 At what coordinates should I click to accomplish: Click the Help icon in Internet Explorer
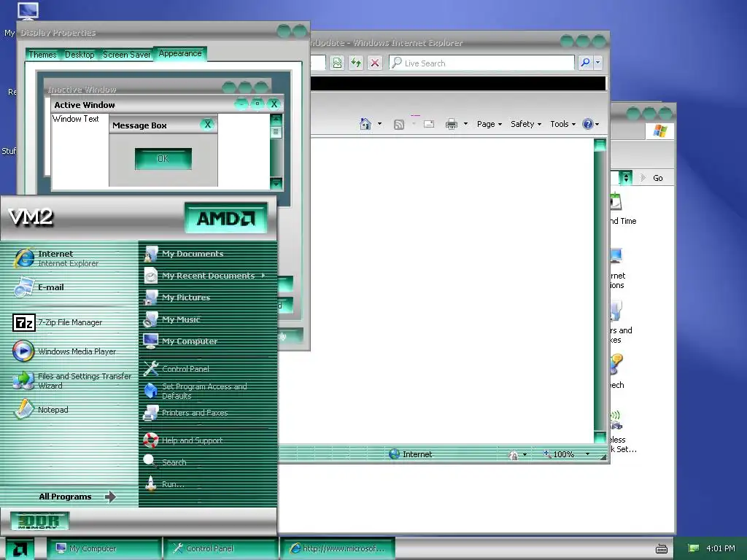(588, 124)
